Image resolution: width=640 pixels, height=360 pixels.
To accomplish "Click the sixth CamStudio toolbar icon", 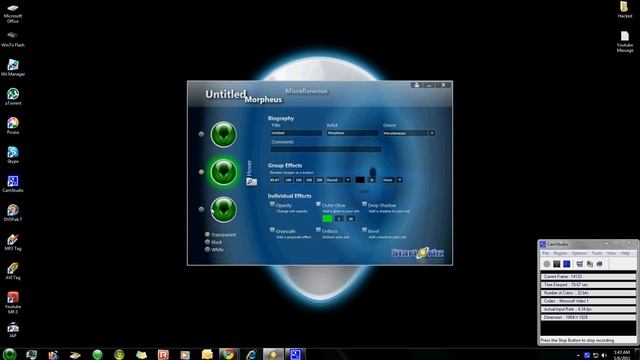I will [600, 264].
